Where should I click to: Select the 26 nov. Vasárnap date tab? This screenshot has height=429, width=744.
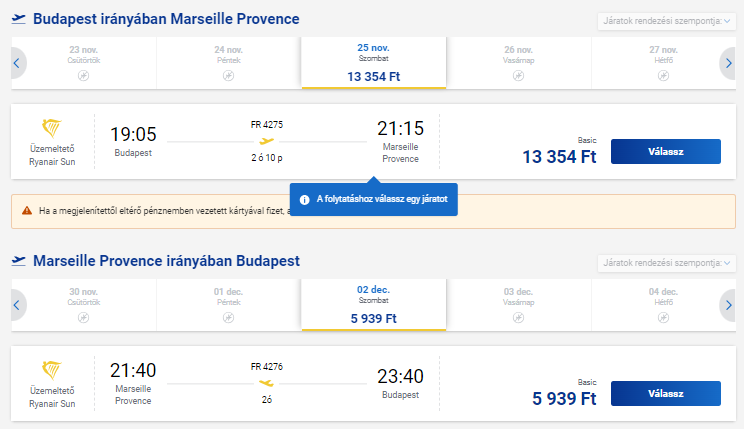(519, 63)
